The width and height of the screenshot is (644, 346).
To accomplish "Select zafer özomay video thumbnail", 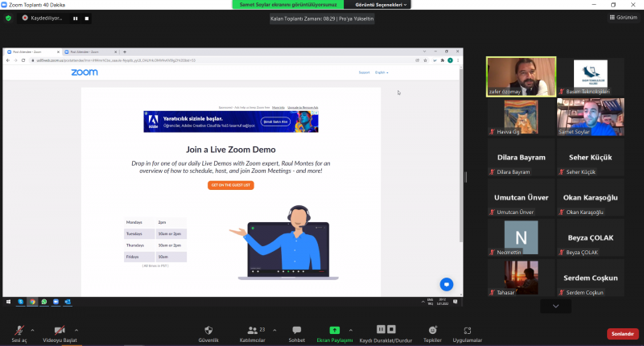I will pos(521,76).
